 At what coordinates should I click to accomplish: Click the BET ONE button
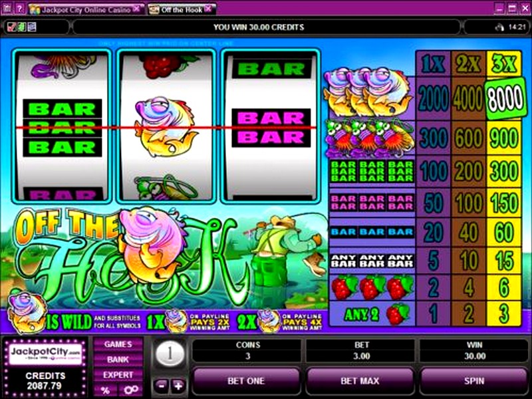point(246,381)
